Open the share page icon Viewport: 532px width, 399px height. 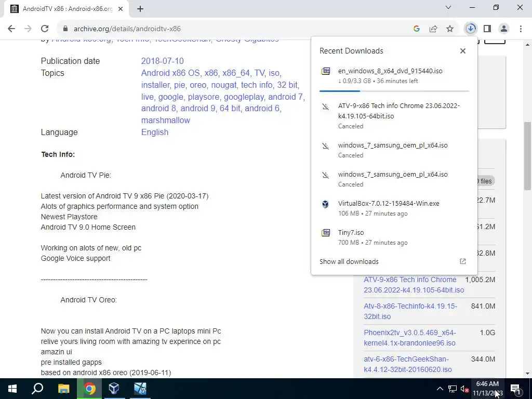tap(433, 29)
